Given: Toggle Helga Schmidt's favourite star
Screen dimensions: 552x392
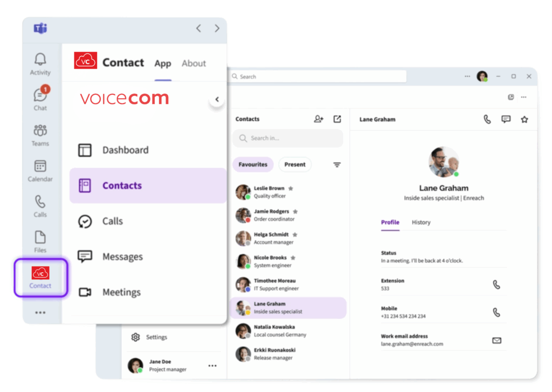Looking at the screenshot, I should tap(295, 235).
